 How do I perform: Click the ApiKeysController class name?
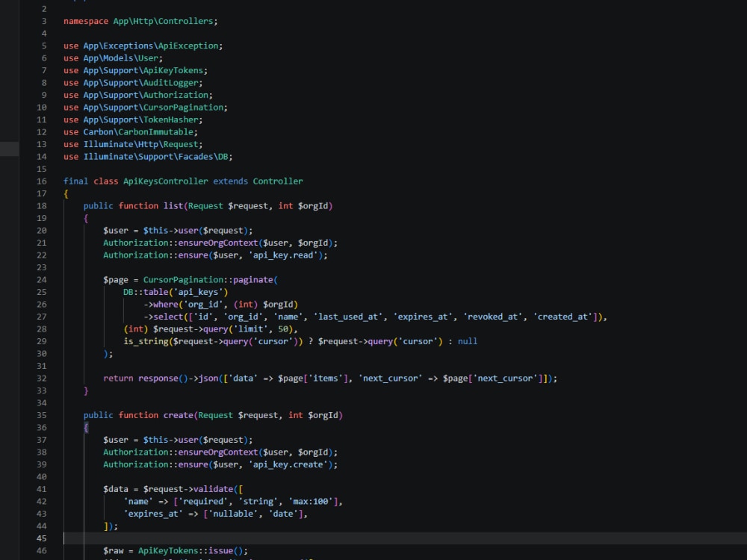pyautogui.click(x=165, y=181)
